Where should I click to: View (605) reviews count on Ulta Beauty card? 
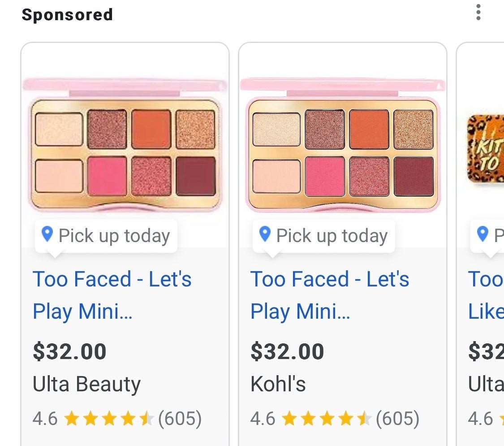[x=180, y=419]
